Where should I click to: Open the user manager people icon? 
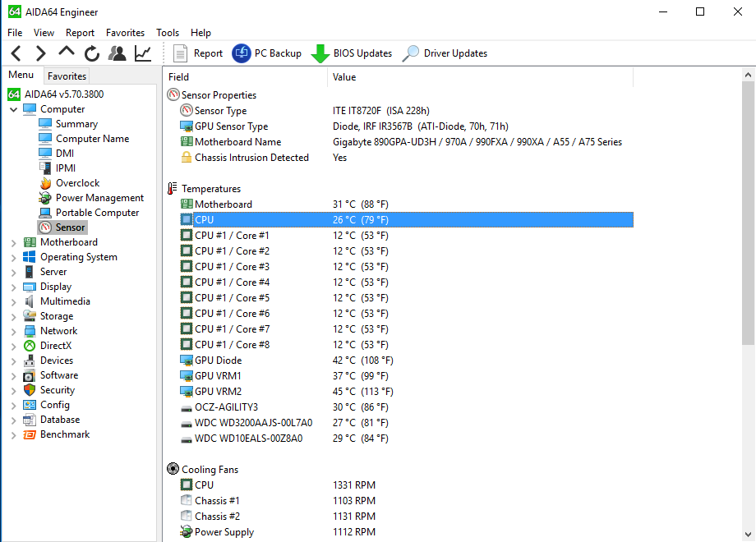tap(118, 53)
